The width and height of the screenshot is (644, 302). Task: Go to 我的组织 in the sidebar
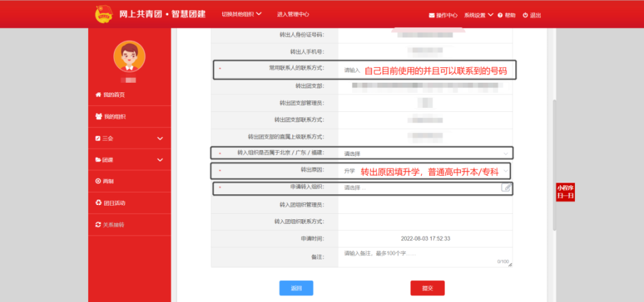(x=114, y=117)
